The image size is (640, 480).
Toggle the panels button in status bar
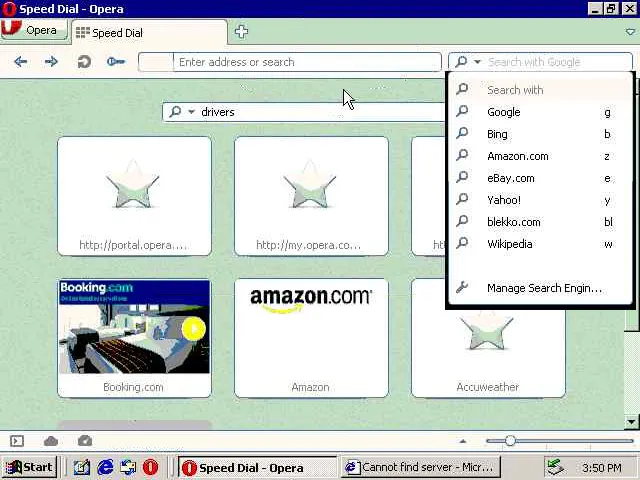(x=17, y=441)
